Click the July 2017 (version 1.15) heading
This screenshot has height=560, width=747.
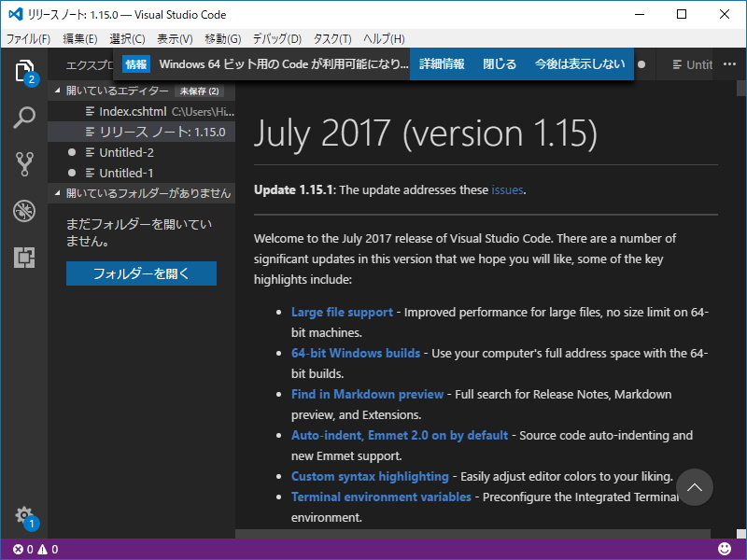click(426, 133)
